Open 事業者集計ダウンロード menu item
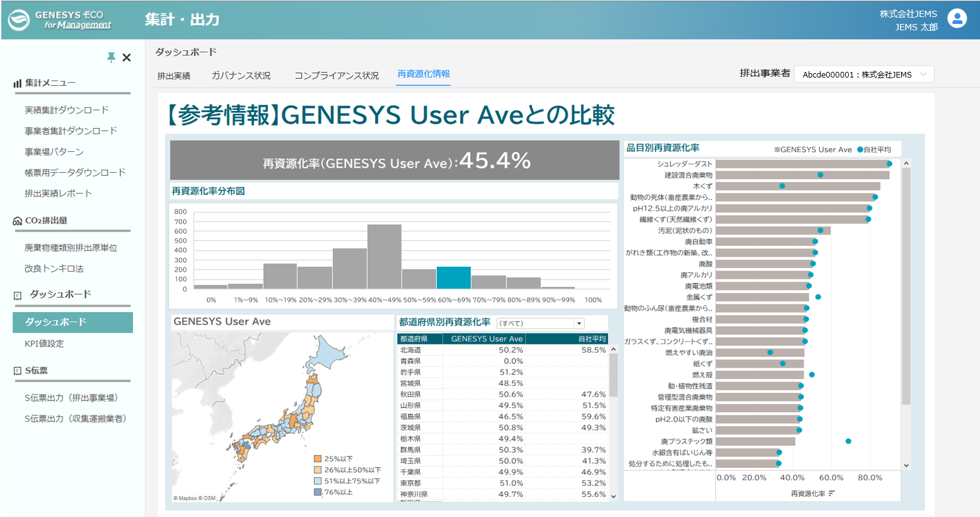Viewport: 980px width, 517px height. point(71,131)
